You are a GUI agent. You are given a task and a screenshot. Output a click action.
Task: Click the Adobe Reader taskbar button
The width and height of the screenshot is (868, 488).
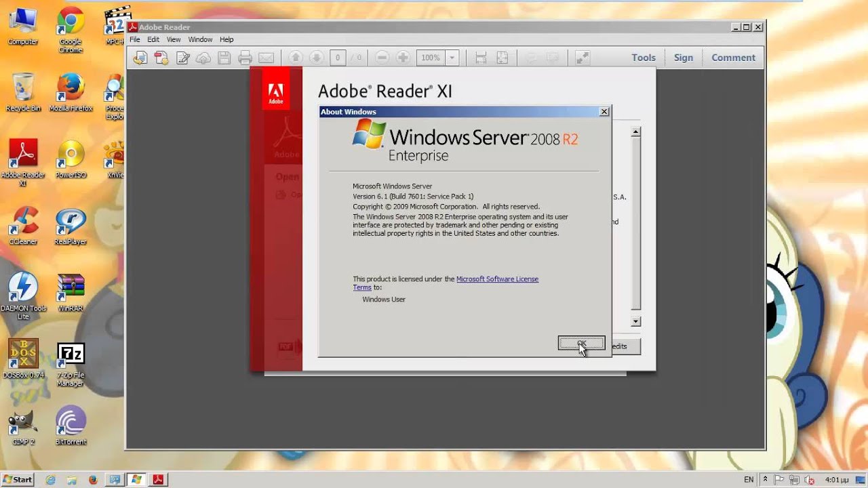(x=158, y=480)
